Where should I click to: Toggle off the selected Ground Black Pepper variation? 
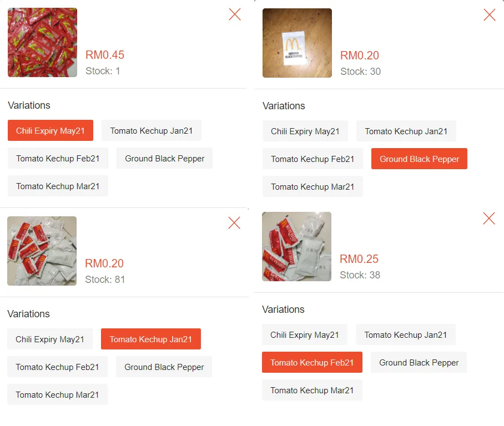419,159
